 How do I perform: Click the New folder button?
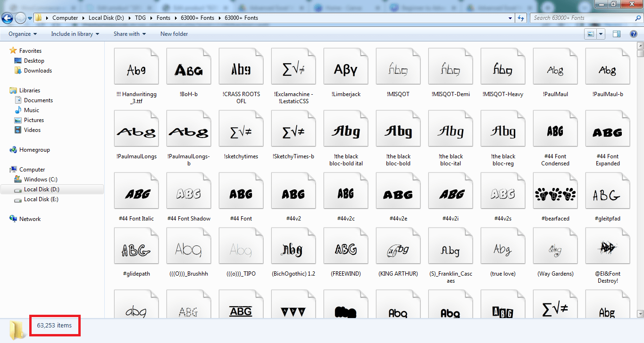click(174, 34)
